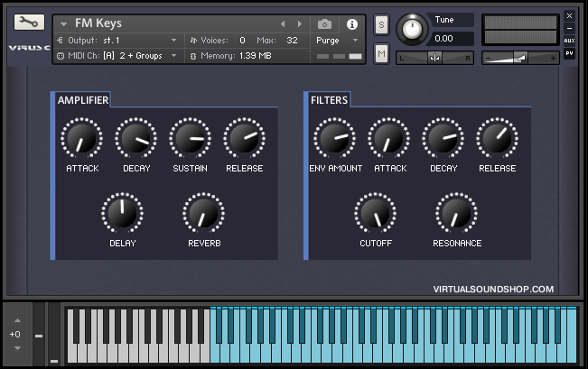This screenshot has width=588, height=369.
Task: Toggle the PV button
Action: coord(569,53)
